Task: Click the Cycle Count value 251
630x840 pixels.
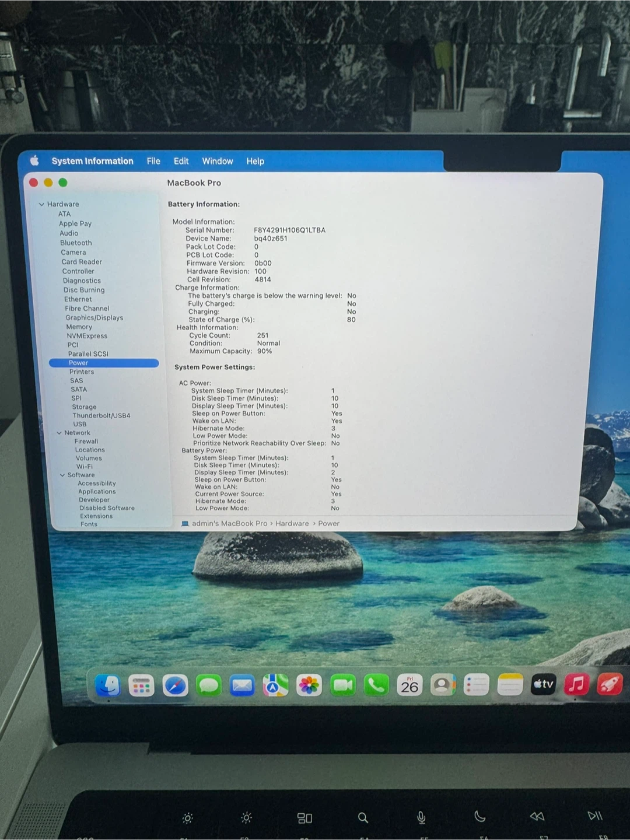Action: (x=262, y=335)
